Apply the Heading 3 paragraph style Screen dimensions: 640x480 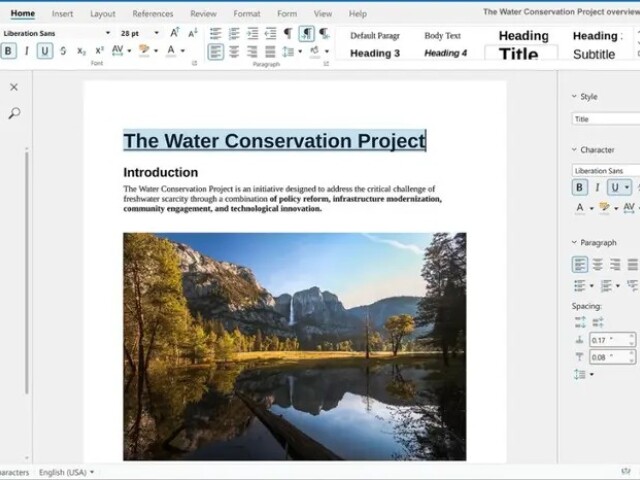[x=375, y=53]
